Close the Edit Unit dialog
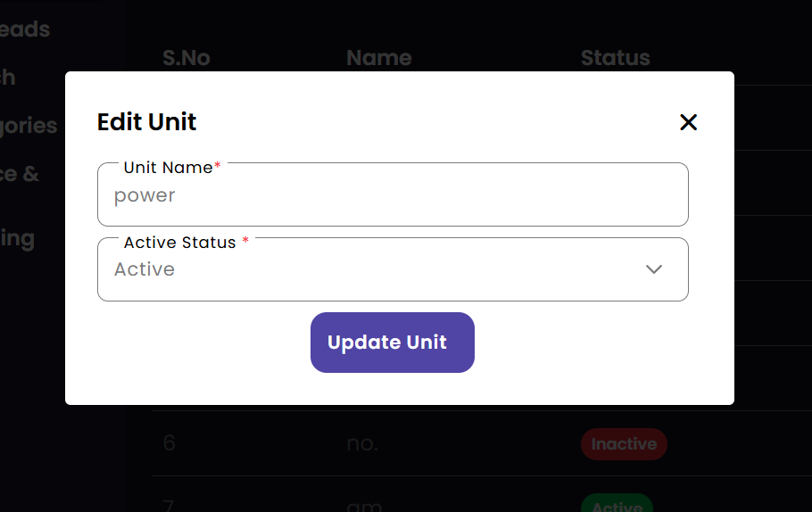Screen dimensions: 812x512 tap(688, 122)
